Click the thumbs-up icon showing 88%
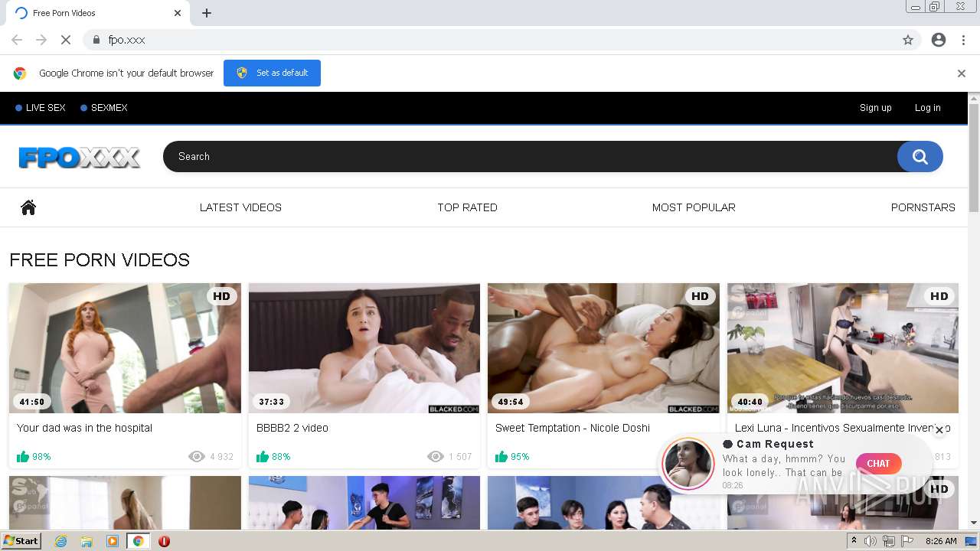 point(263,456)
